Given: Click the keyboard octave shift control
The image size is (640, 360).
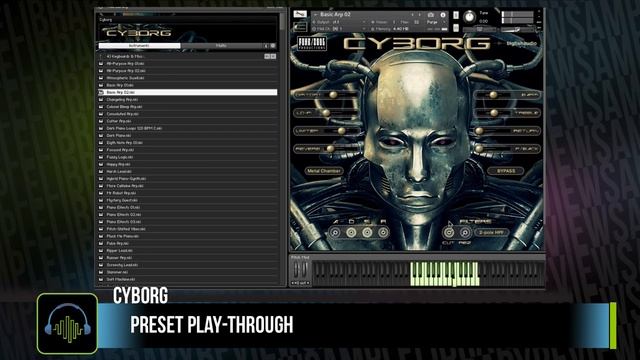Looking at the screenshot, I should pyautogui.click(x=300, y=283).
